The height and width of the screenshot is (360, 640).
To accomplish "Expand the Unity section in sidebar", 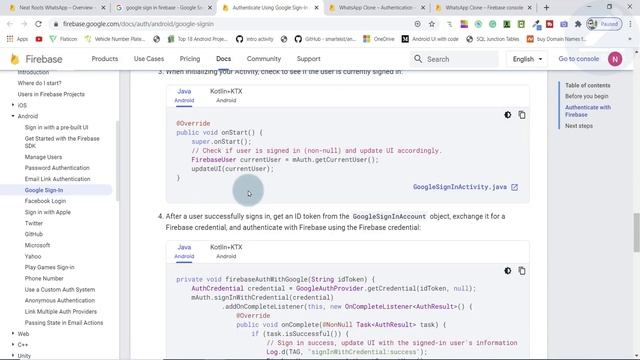I will pos(13,356).
